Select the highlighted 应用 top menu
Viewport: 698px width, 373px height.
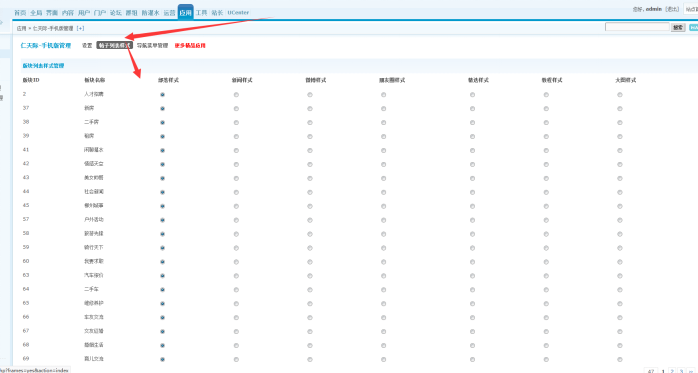point(186,12)
